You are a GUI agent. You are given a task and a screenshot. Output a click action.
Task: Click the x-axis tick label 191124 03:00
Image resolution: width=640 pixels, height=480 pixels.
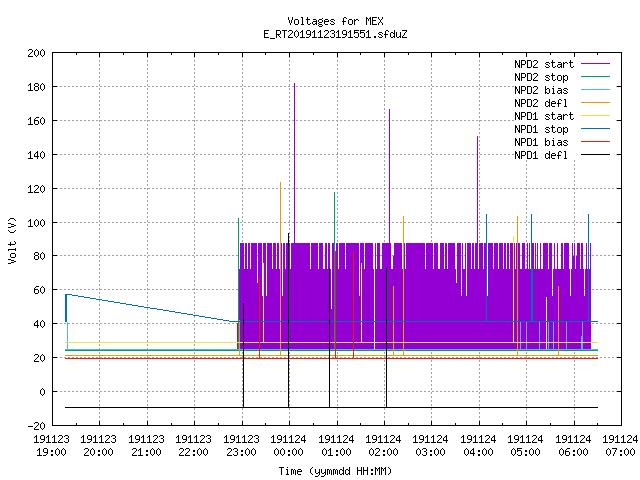431,446
